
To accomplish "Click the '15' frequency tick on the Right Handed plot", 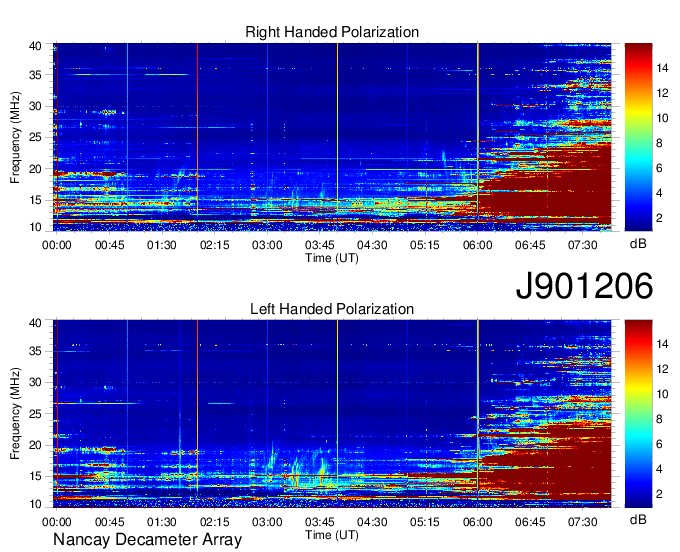I will [x=35, y=200].
